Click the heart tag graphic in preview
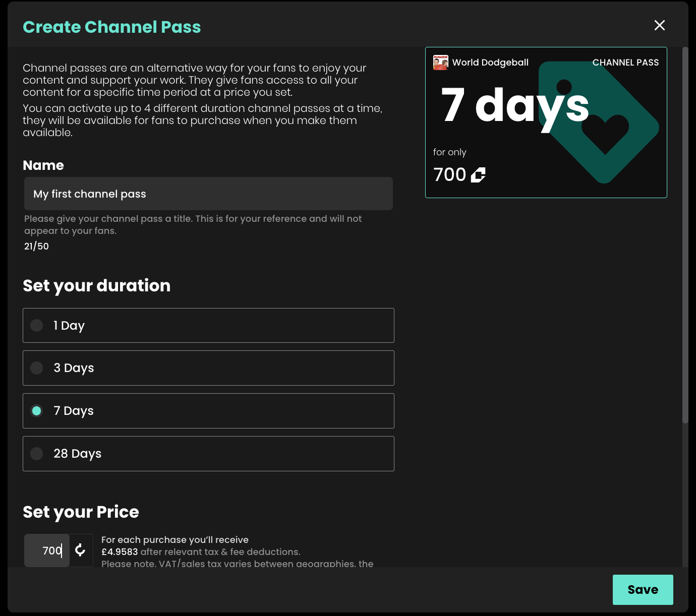Image resolution: width=696 pixels, height=616 pixels. click(599, 122)
